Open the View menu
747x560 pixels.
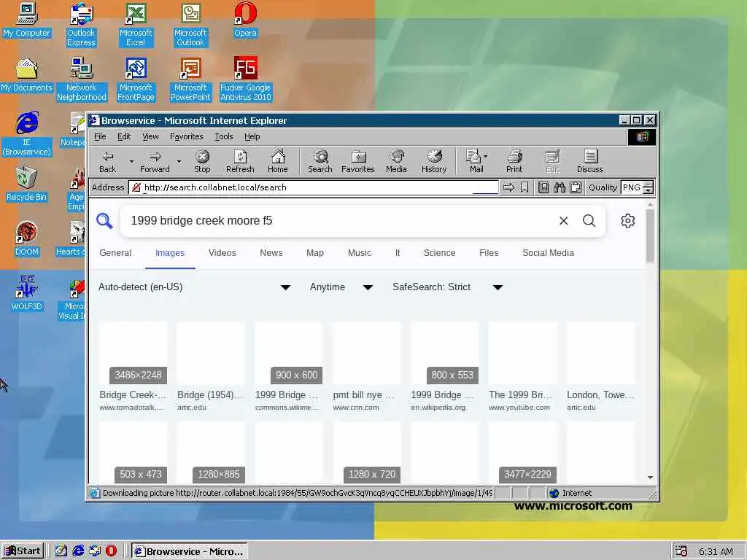coord(150,136)
